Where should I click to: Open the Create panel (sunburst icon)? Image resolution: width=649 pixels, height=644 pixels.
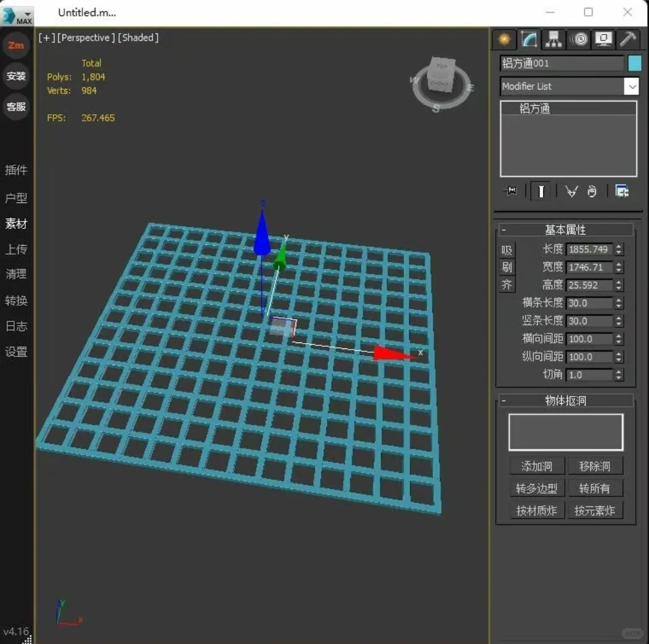coord(504,39)
